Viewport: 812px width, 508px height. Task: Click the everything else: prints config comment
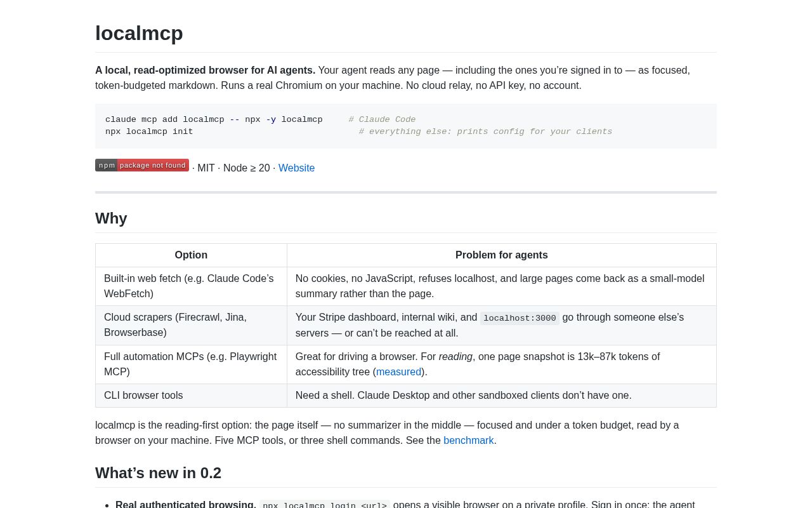coord(485,131)
